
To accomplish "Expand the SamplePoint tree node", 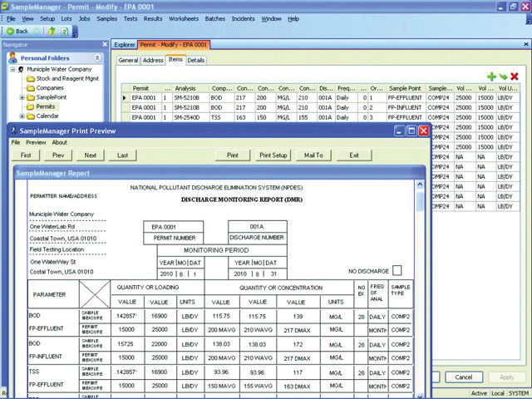I will click(22, 97).
